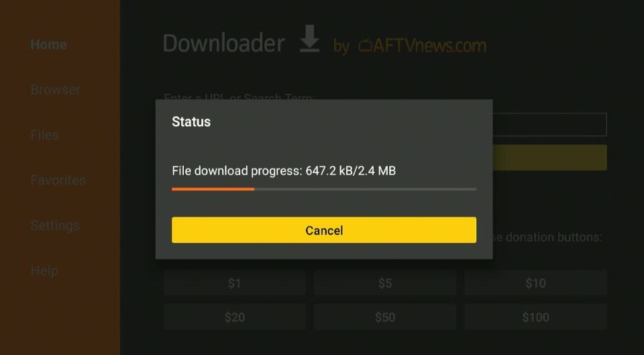Viewport: 644px width, 355px height.
Task: Choose the $10 donation button
Action: 535,283
